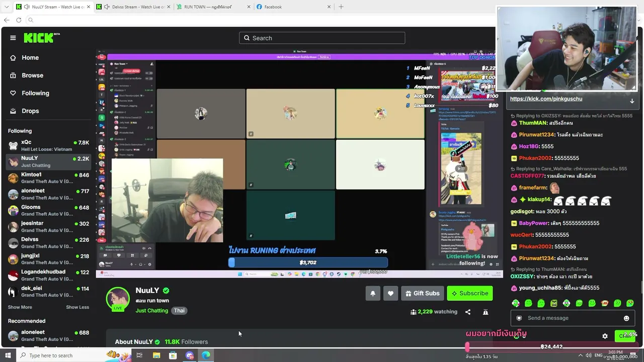Click the Kick Search field
The image size is (644, 362).
[322, 38]
